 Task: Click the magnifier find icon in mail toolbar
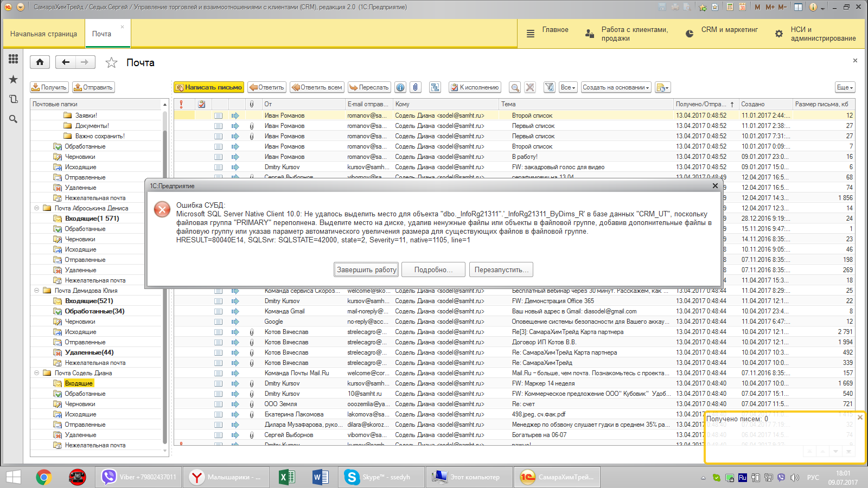515,87
